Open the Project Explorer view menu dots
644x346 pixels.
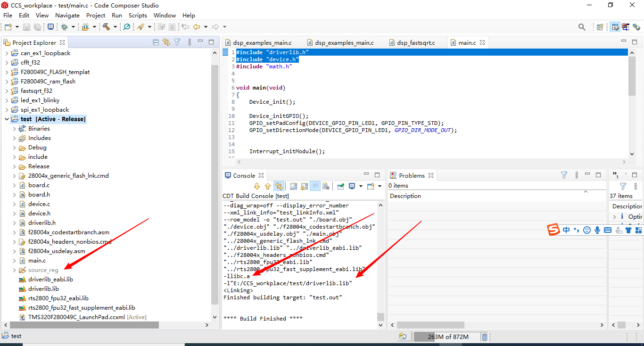190,42
